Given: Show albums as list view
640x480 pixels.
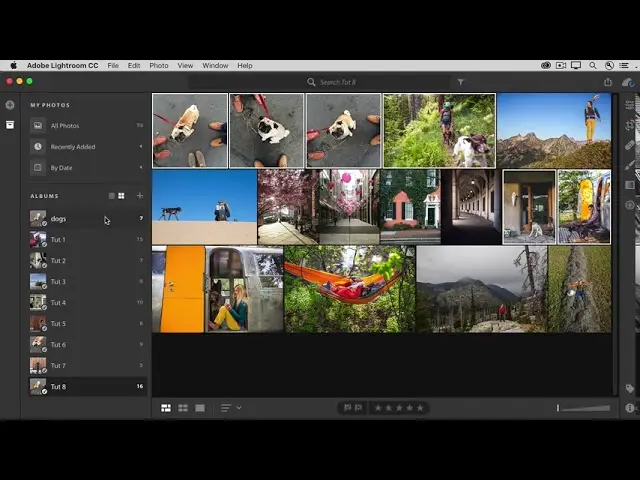Looking at the screenshot, I should pyautogui.click(x=111, y=196).
